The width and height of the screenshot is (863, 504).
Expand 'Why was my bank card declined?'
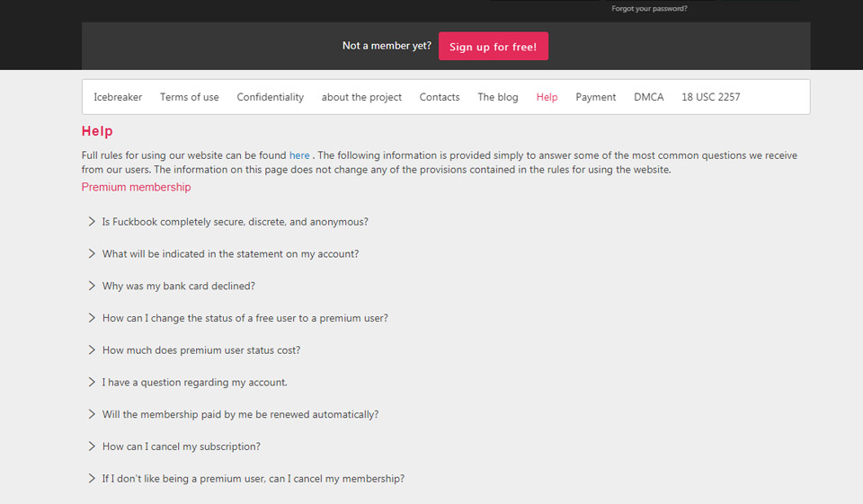click(x=178, y=287)
